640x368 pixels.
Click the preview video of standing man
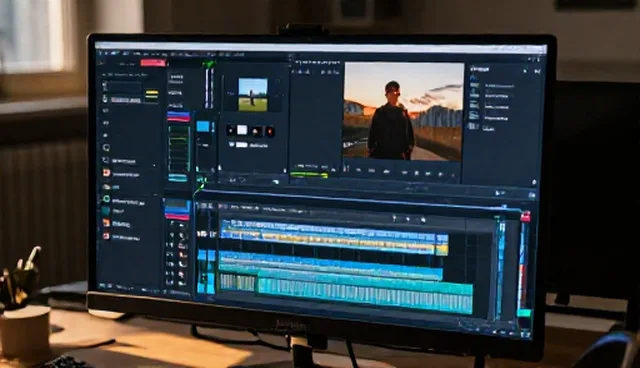pos(403,111)
